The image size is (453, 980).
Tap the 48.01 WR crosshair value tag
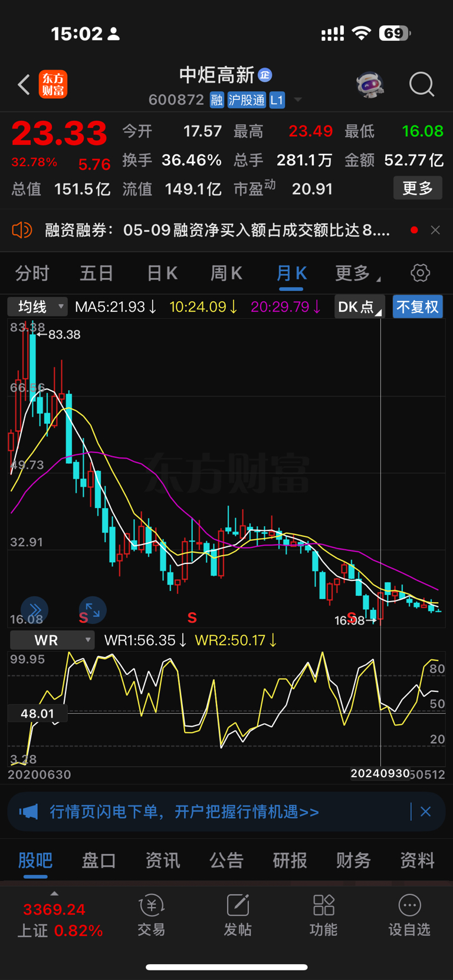coord(37,714)
